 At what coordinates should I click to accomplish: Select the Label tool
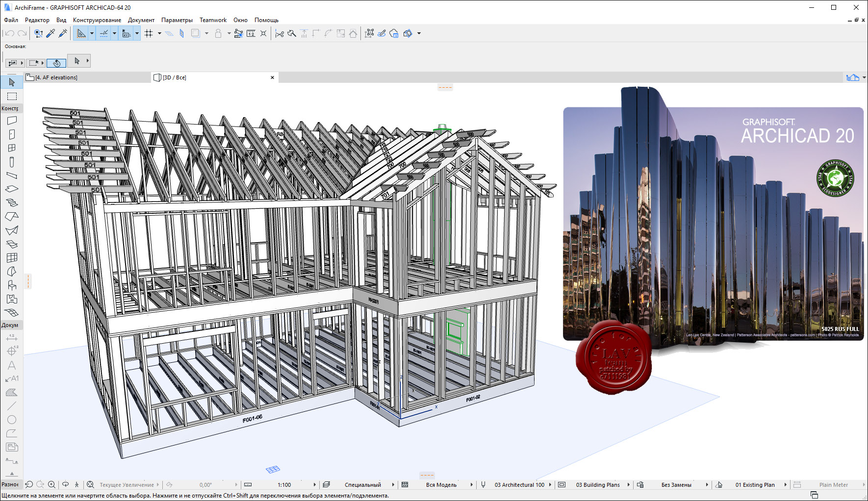point(12,379)
